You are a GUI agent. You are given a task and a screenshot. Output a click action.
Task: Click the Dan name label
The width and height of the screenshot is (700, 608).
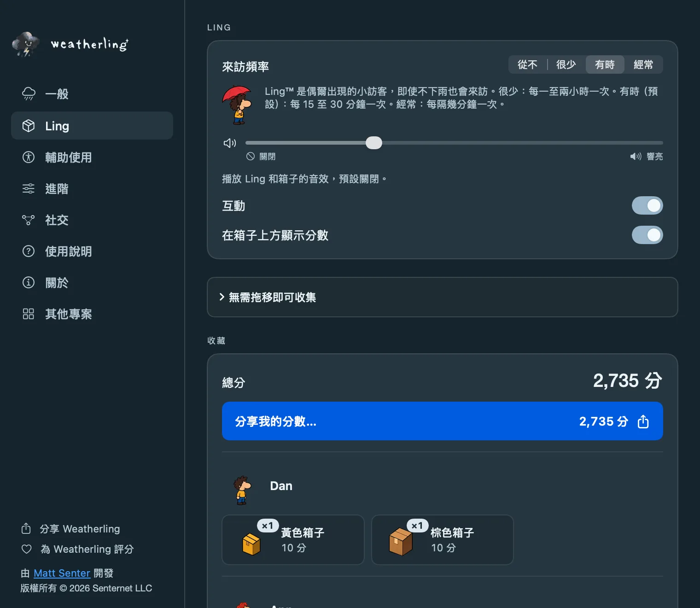(281, 486)
